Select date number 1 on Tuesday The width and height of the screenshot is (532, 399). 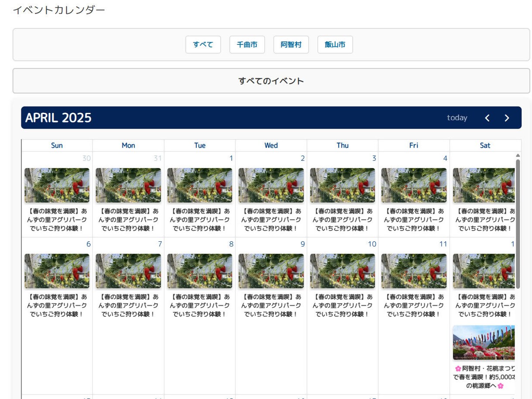click(x=231, y=158)
